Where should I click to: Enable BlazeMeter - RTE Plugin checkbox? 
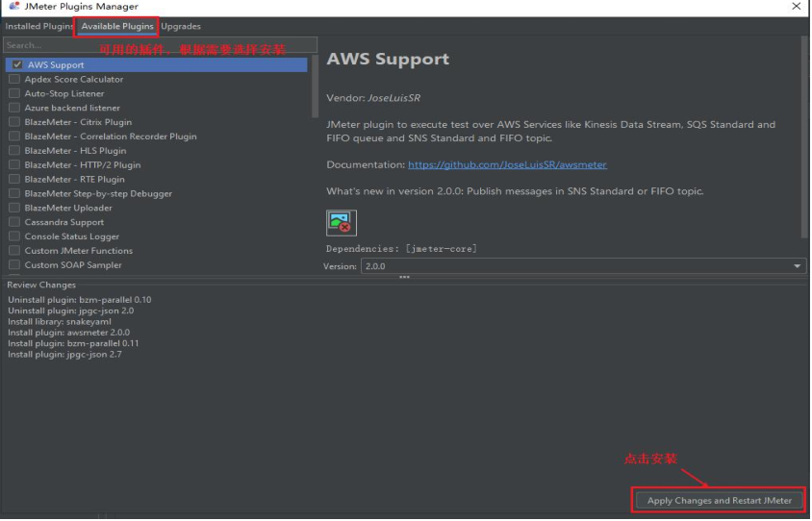[14, 179]
